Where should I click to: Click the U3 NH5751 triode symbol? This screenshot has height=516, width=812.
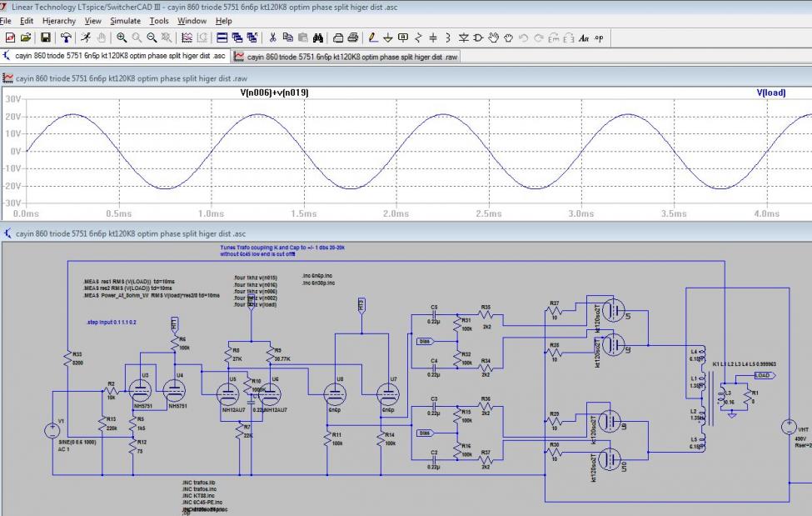pos(140,390)
